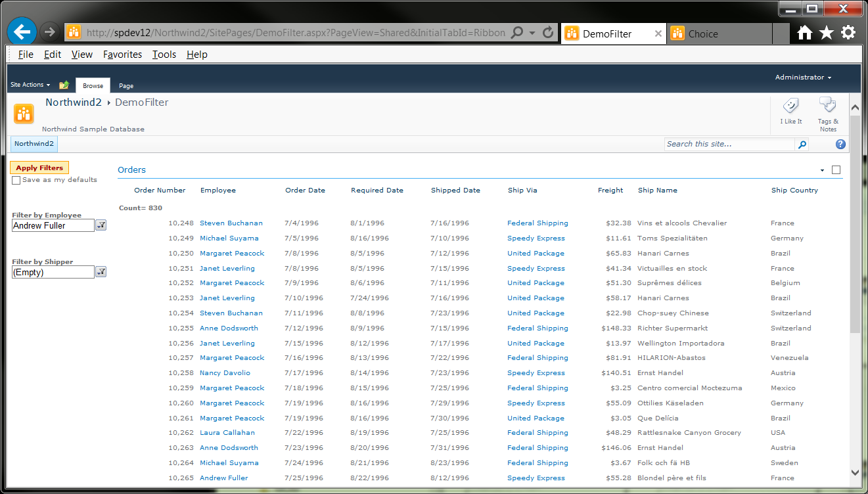Open the Help menu
Viewport: 868px width, 494px height.
(x=197, y=55)
